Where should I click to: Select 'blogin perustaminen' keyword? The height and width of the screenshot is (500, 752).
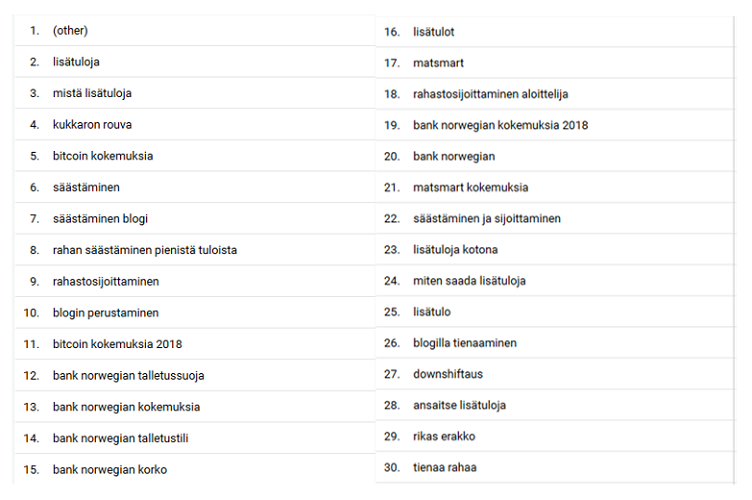[106, 313]
